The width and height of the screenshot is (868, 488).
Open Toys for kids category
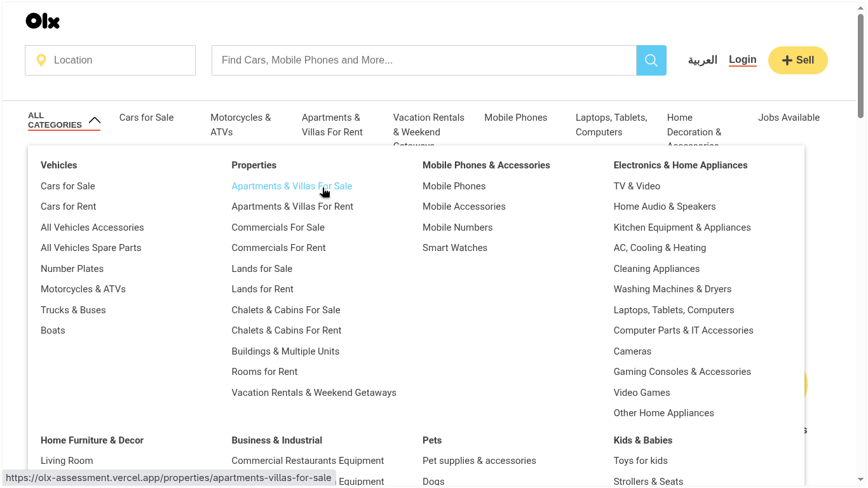(641, 461)
